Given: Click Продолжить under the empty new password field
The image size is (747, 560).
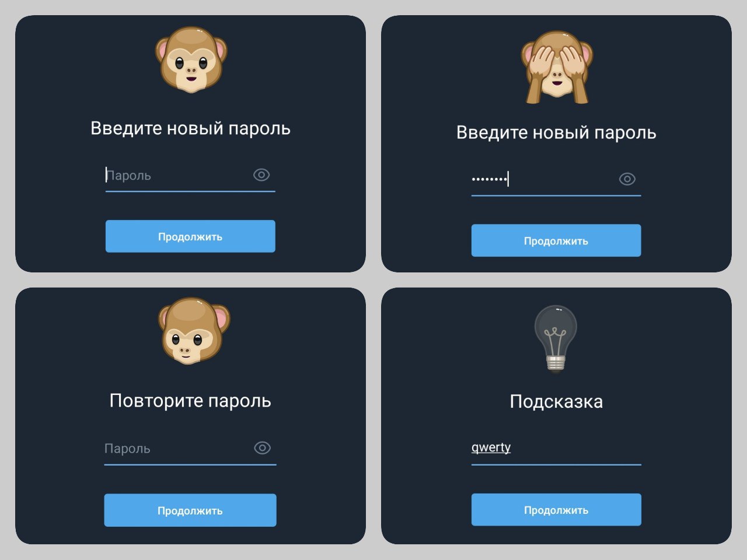Looking at the screenshot, I should click(190, 236).
